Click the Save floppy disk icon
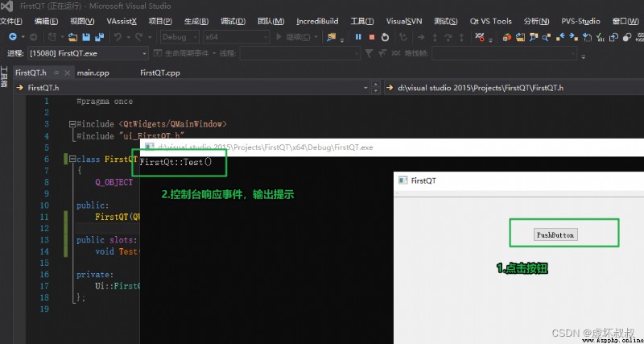644x344 pixels. point(86,37)
